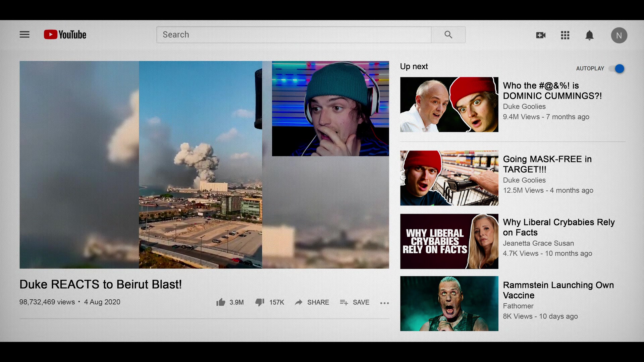Open the notifications bell
Viewport: 644px width, 362px height.
pos(589,35)
